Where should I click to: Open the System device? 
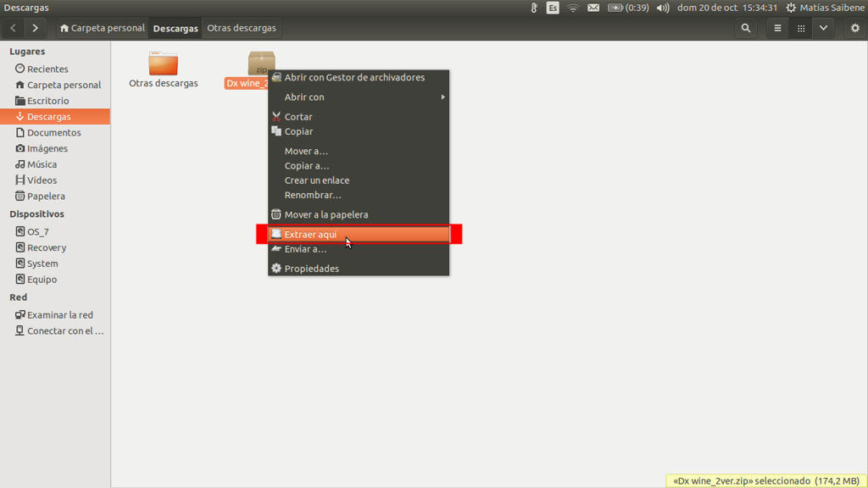point(55,263)
